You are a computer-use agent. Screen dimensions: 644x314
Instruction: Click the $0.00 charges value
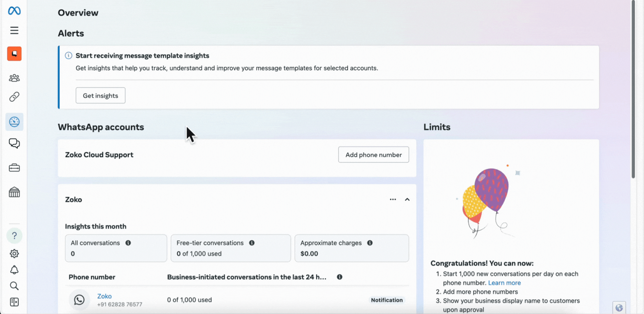point(309,254)
